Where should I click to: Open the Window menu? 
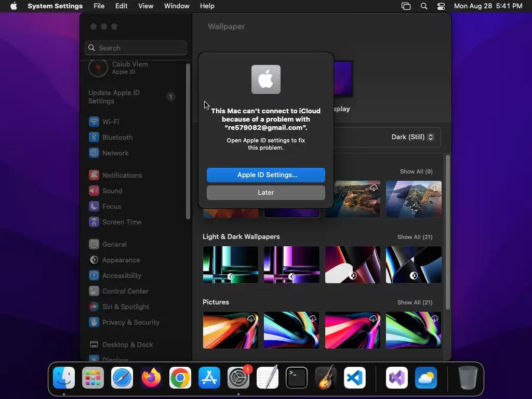[177, 6]
